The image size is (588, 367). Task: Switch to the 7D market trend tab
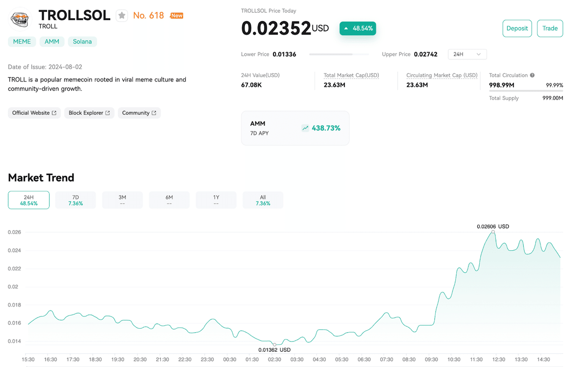(x=75, y=200)
